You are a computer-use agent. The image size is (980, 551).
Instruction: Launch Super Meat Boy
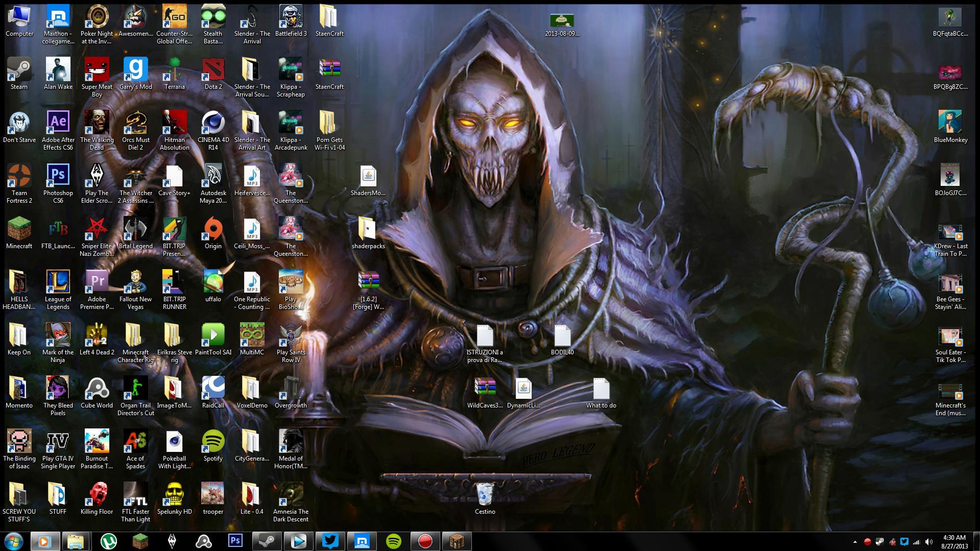tap(97, 78)
